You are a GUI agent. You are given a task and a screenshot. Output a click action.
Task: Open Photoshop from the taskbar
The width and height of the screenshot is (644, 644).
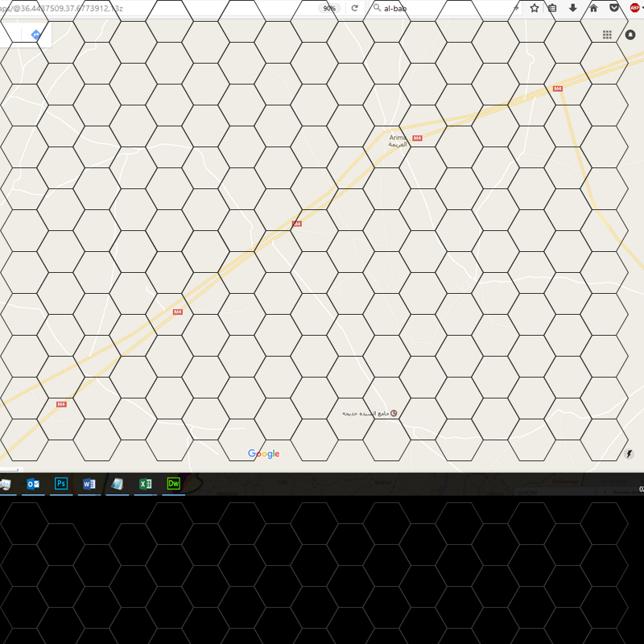pos(61,484)
